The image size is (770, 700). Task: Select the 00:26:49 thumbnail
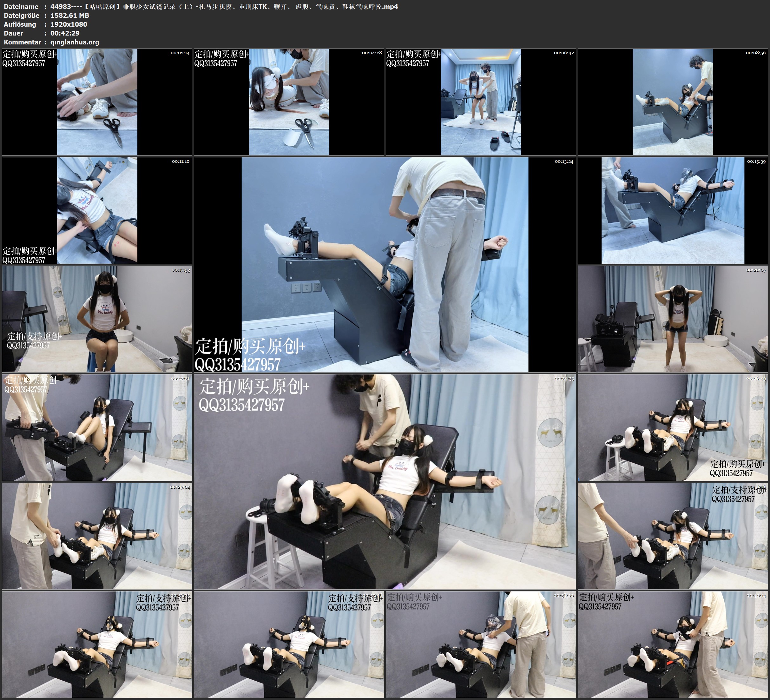(673, 427)
